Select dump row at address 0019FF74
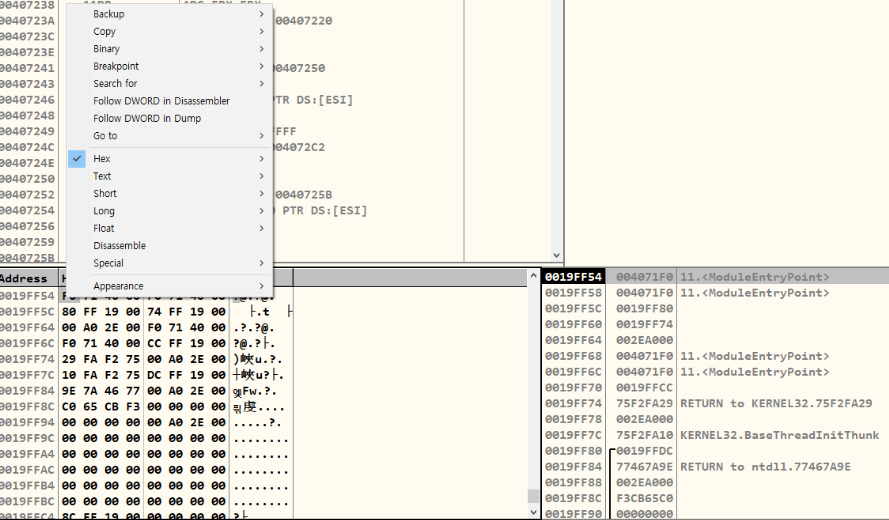The width and height of the screenshot is (889, 520). pos(146,360)
